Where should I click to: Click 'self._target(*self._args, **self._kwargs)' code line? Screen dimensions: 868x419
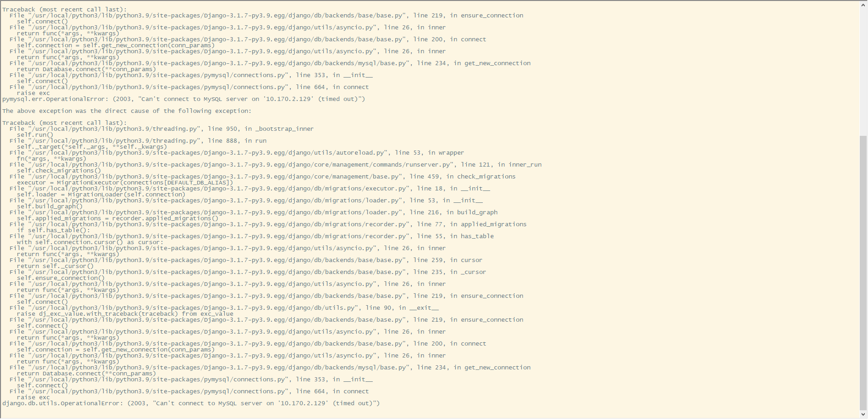coord(92,147)
